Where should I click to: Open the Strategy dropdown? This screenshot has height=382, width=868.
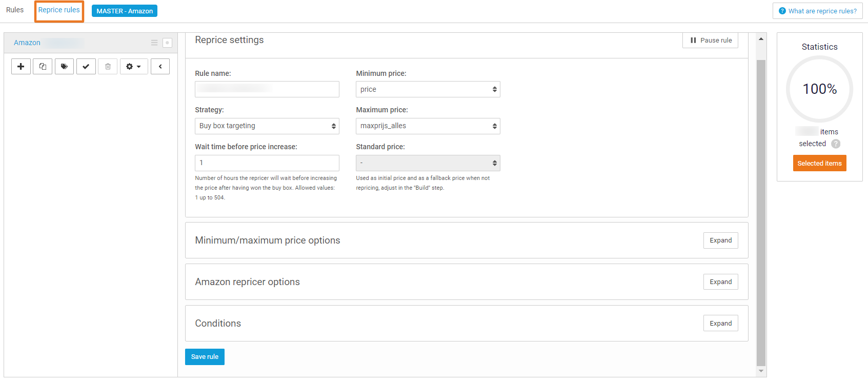(x=267, y=126)
